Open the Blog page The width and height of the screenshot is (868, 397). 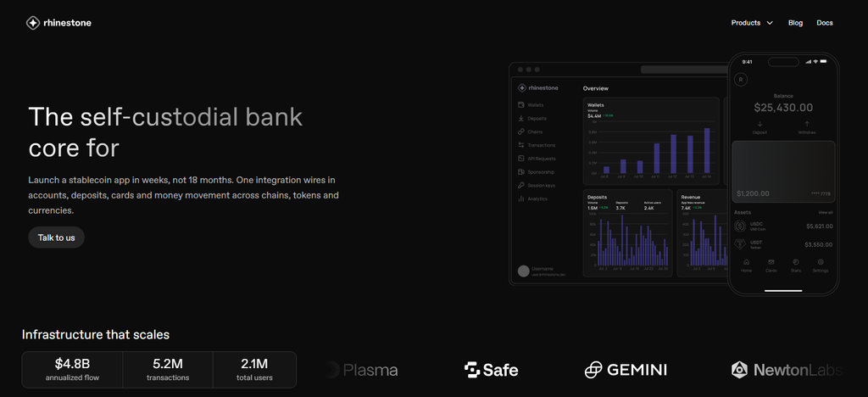[x=795, y=23]
